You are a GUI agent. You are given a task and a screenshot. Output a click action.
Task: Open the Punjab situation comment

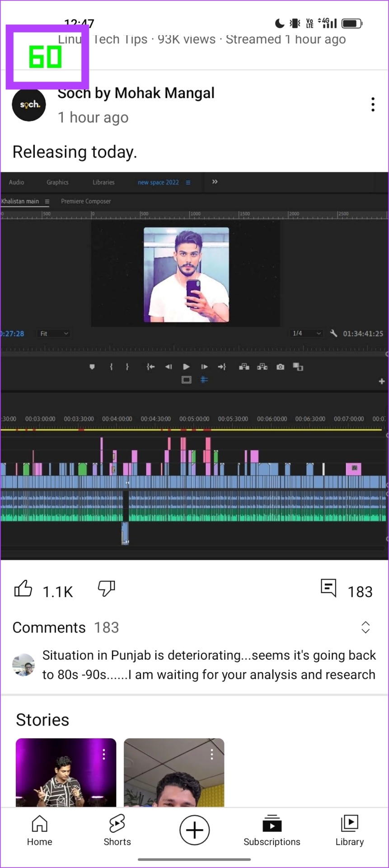click(x=209, y=665)
